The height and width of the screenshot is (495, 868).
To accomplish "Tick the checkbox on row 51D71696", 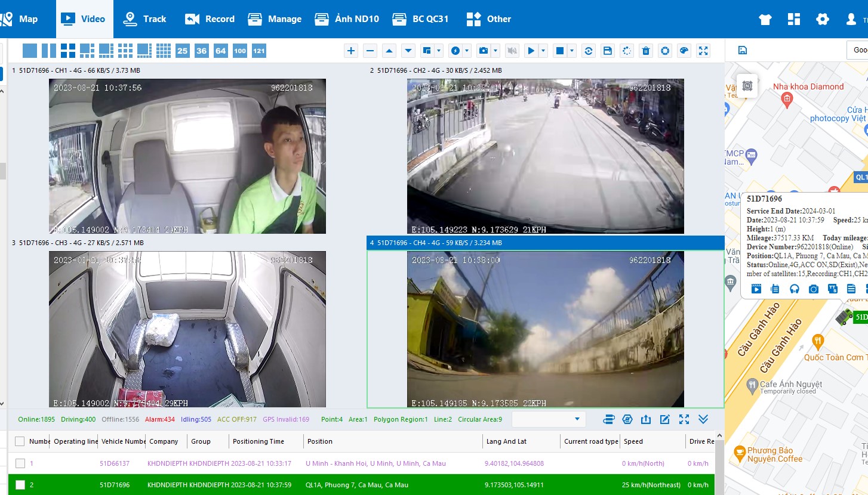I will click(x=20, y=485).
